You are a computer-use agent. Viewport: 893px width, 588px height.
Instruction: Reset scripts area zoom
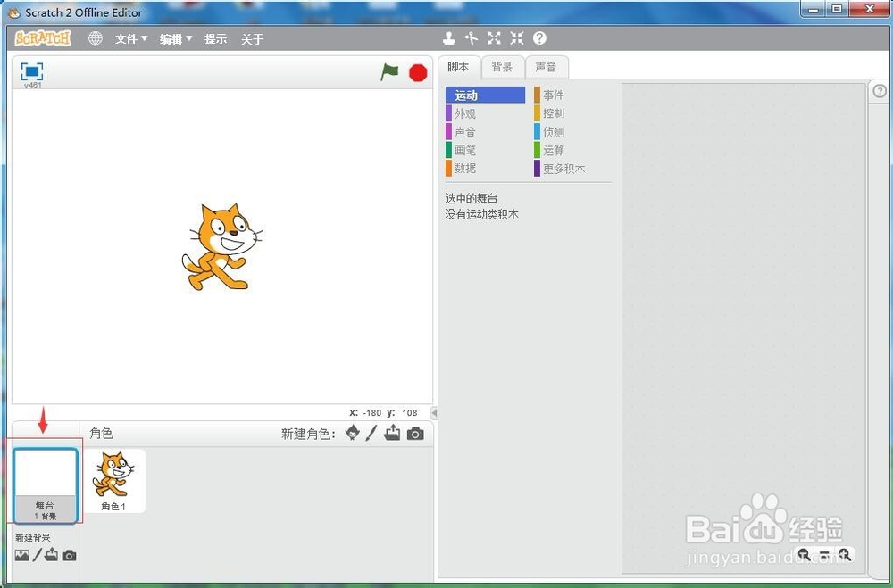point(824,554)
